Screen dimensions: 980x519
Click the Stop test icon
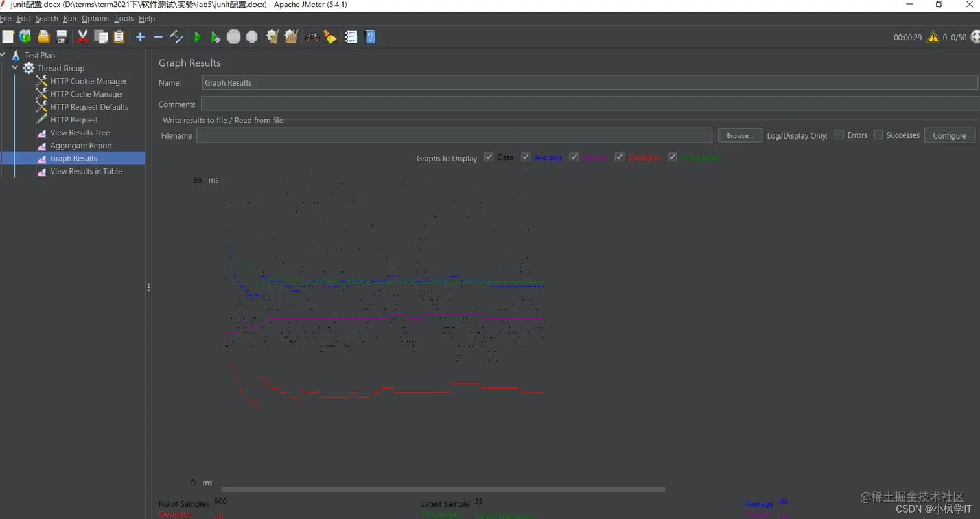[x=234, y=37]
